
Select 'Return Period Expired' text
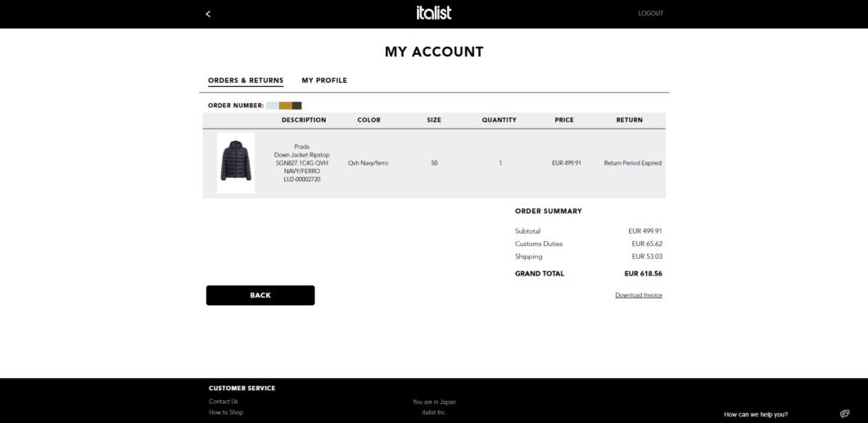point(633,163)
